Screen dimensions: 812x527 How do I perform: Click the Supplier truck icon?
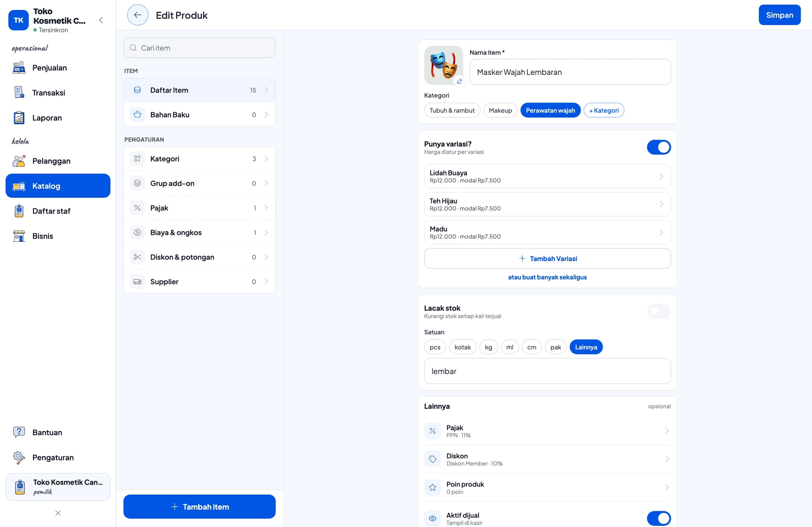pyautogui.click(x=137, y=282)
